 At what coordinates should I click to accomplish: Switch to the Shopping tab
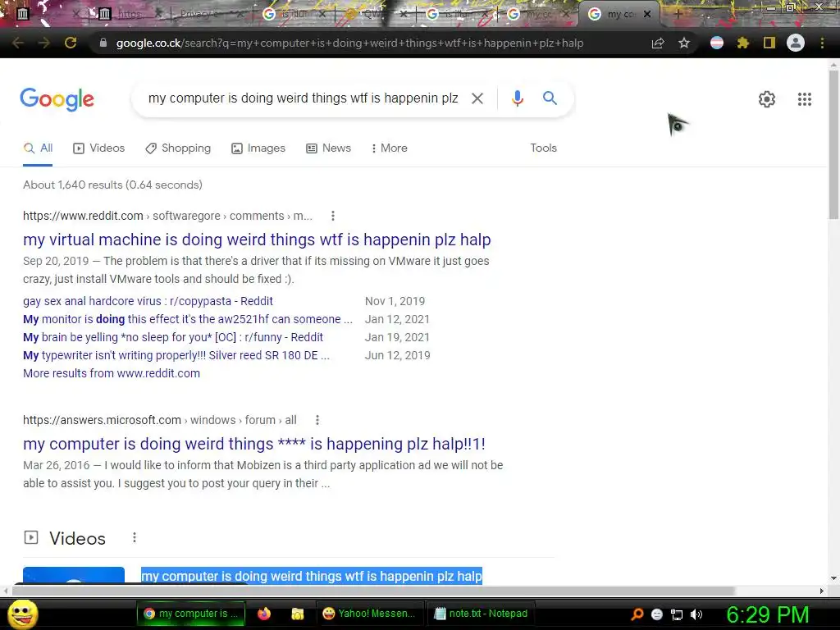(x=178, y=148)
